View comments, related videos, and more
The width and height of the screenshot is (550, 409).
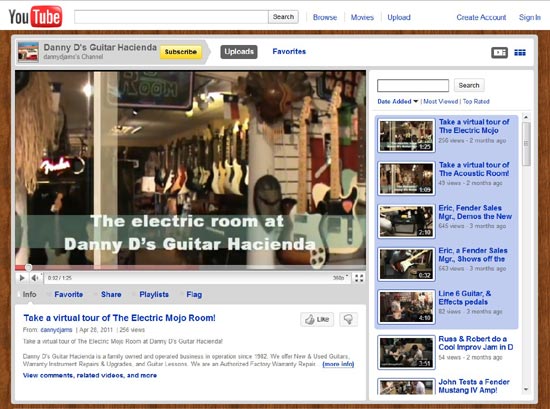(x=90, y=375)
